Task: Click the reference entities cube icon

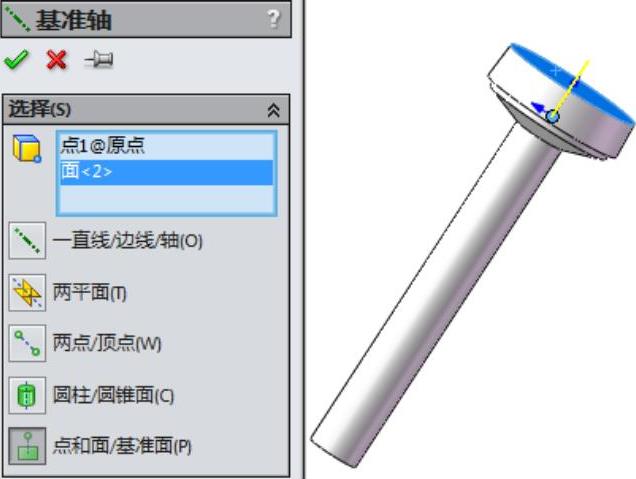Action: point(27,148)
